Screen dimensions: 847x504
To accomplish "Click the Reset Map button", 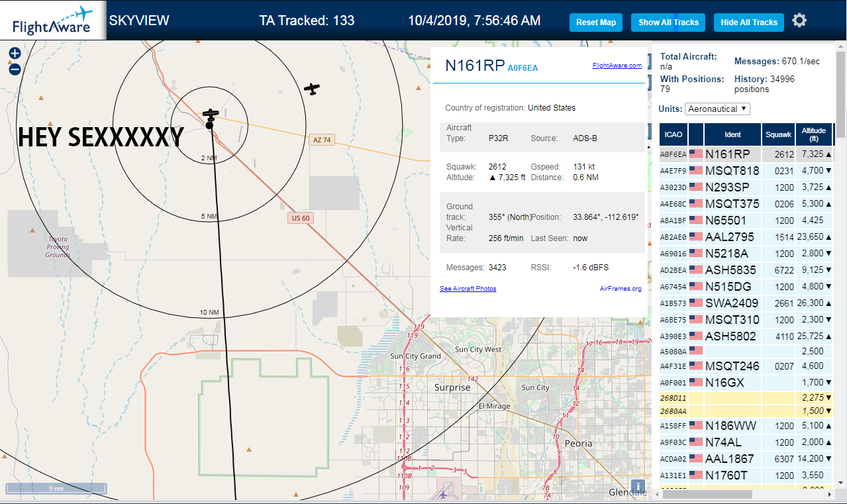I will 596,23.
